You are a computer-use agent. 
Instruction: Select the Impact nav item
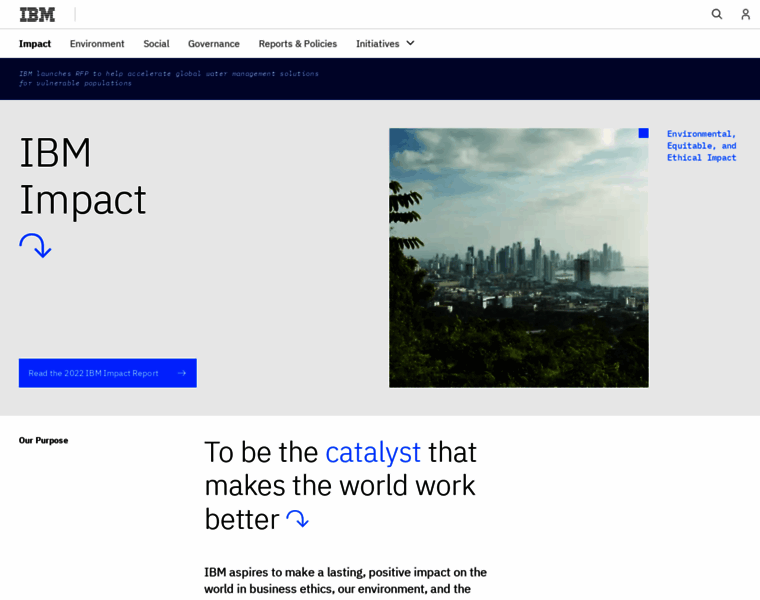35,44
